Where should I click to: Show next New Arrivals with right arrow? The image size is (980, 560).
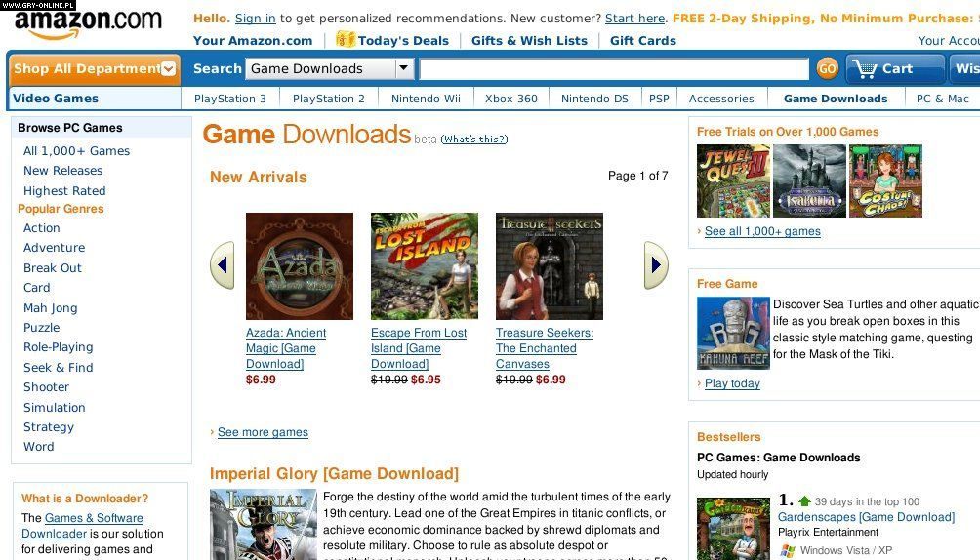point(656,265)
